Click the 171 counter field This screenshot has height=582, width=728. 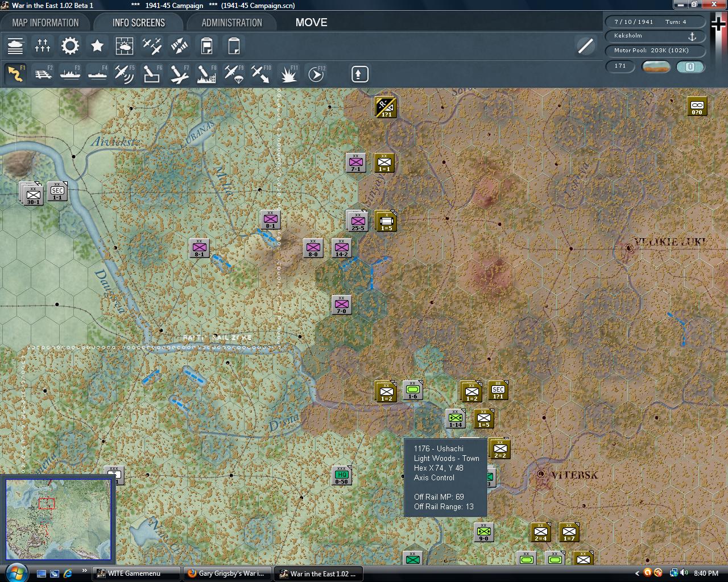pyautogui.click(x=620, y=66)
